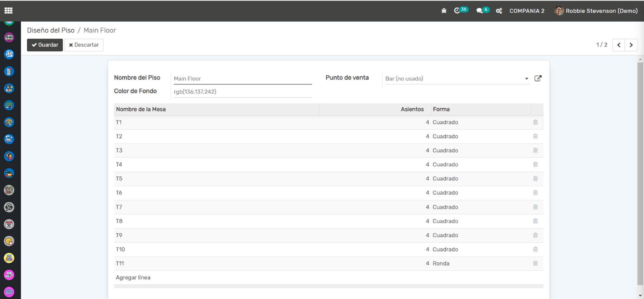Delete table T1 using its trash icon
The width and height of the screenshot is (644, 299).
coord(535,122)
